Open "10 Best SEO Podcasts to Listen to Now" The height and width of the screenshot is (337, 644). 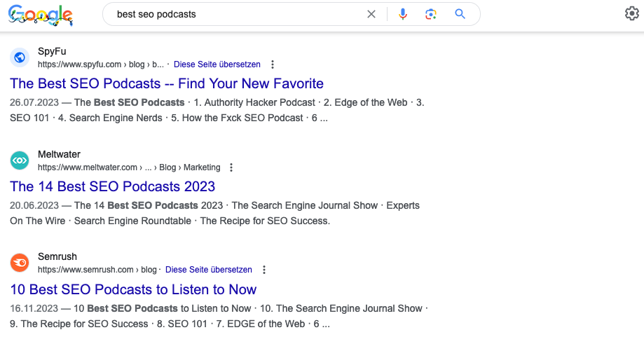point(133,289)
